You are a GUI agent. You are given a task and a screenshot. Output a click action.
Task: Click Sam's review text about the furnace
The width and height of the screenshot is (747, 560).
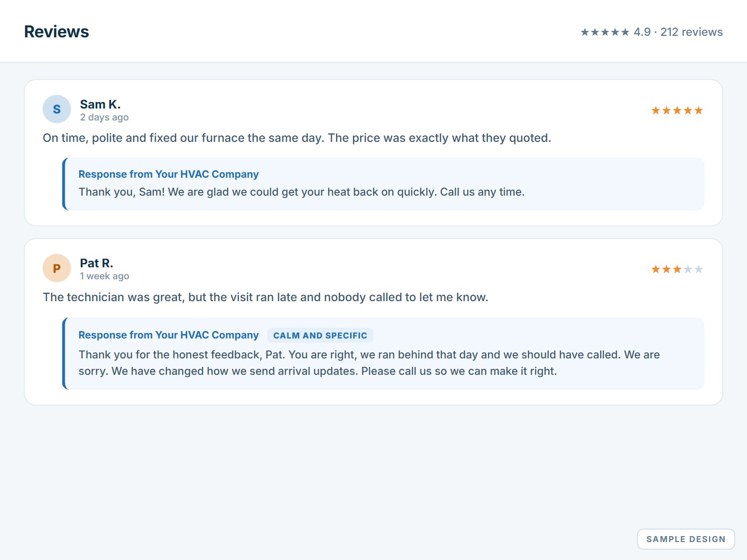pyautogui.click(x=297, y=138)
